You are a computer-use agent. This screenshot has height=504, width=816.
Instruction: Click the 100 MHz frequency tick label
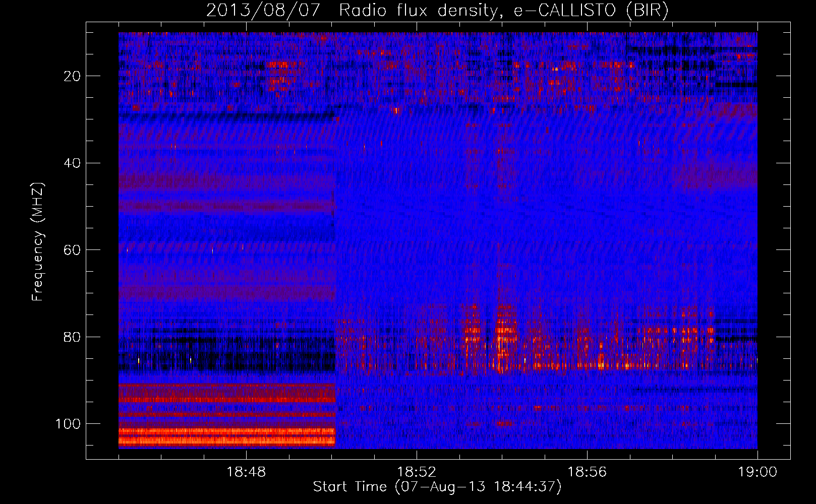point(68,424)
